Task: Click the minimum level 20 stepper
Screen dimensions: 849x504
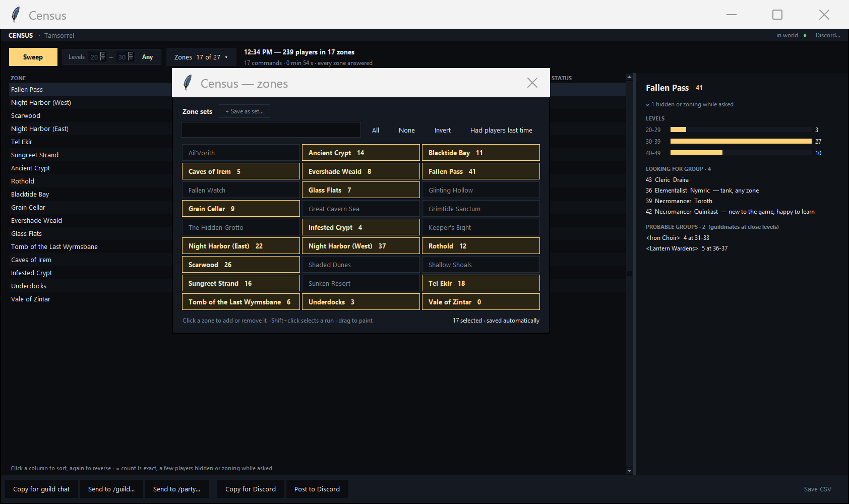Action: coord(102,56)
